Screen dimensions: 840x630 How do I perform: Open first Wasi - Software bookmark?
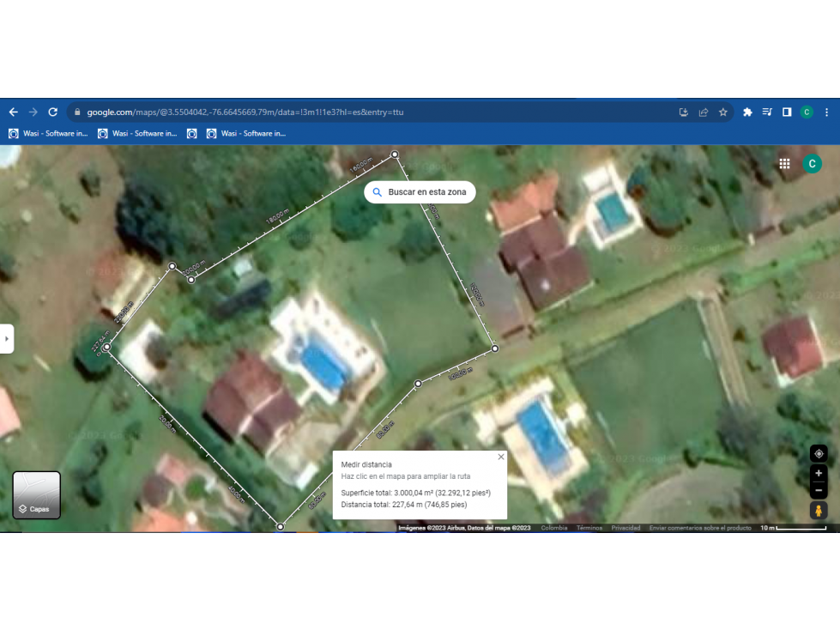point(48,133)
